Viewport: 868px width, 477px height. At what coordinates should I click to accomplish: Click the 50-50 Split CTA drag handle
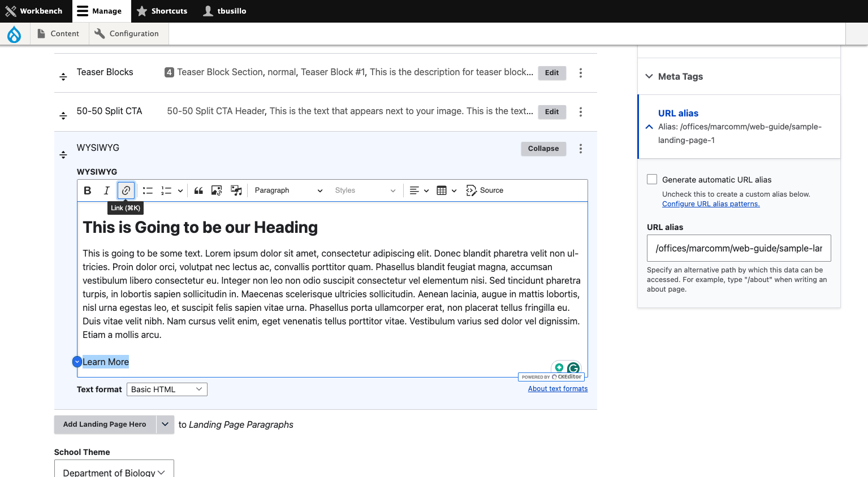tap(63, 115)
